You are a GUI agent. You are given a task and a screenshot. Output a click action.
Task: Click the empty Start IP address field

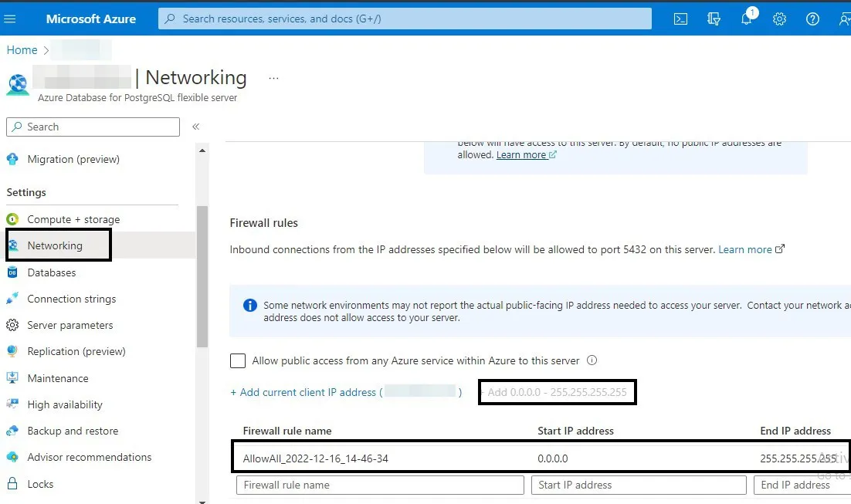[639, 485]
